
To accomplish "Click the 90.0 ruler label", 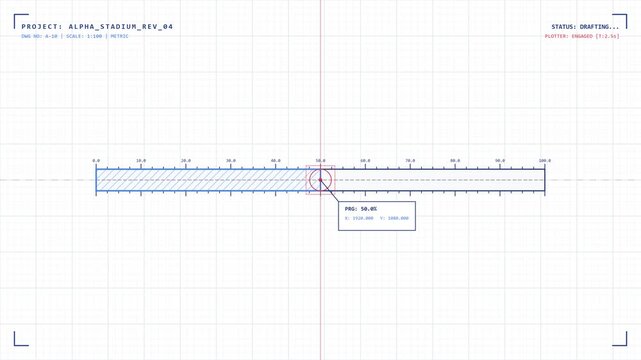I will [x=500, y=161].
